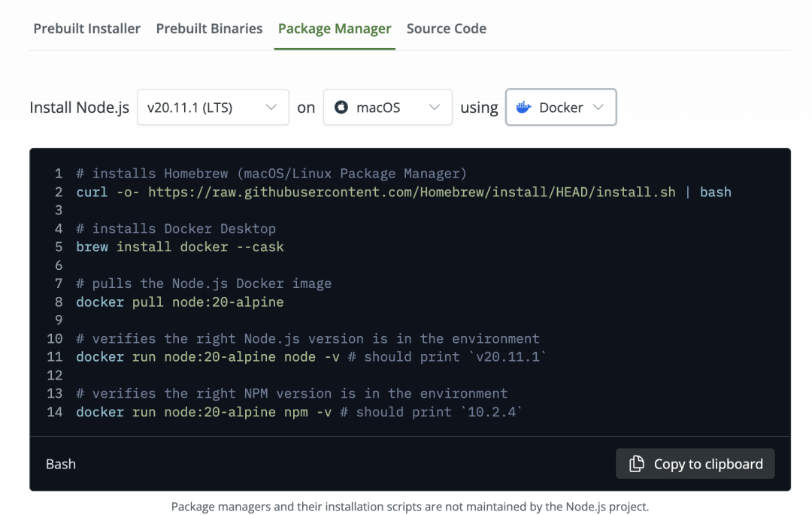Click the Bash language label
Image resolution: width=812 pixels, height=515 pixels.
pyautogui.click(x=61, y=465)
